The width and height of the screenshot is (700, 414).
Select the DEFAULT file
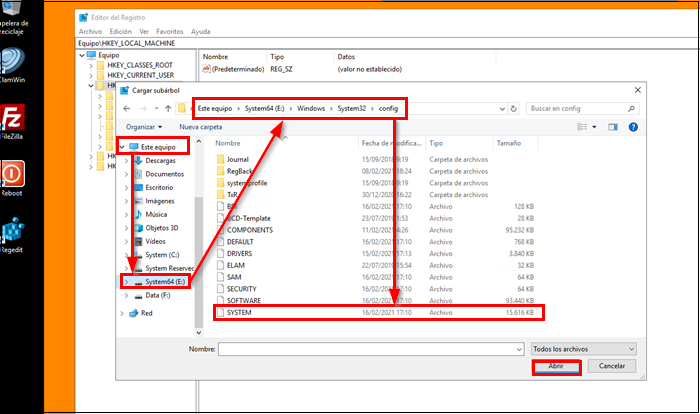point(240,242)
